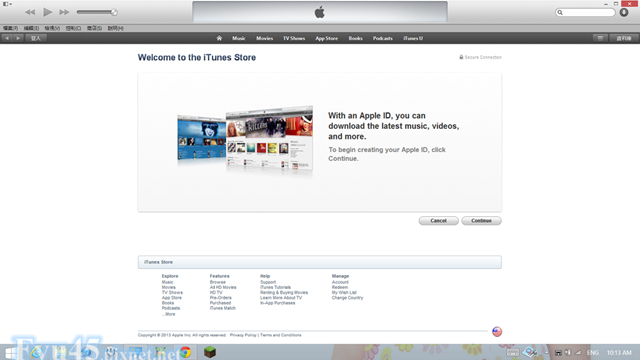Viewport: 640px width, 360px height.
Task: Open the TV Shows tab in navigation bar
Action: point(294,38)
